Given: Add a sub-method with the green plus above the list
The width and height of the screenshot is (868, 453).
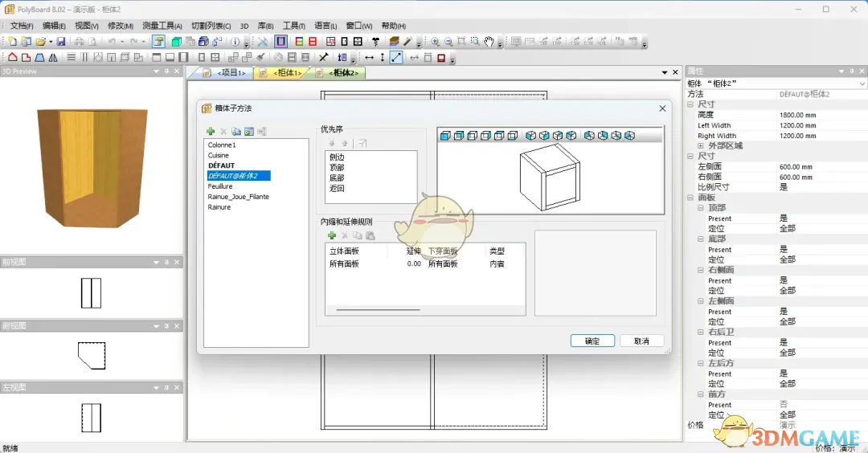Looking at the screenshot, I should tap(211, 131).
